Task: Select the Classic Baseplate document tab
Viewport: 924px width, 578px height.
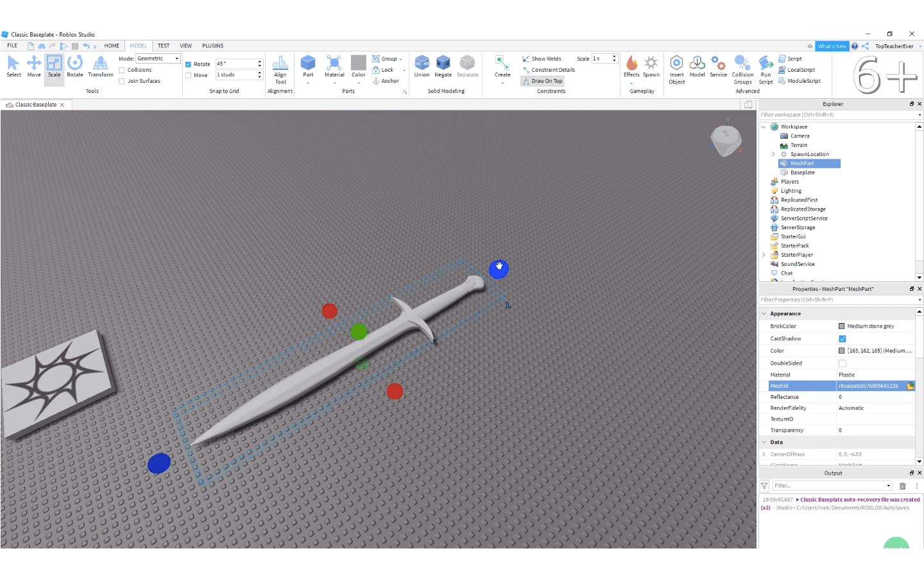Action: pos(35,105)
